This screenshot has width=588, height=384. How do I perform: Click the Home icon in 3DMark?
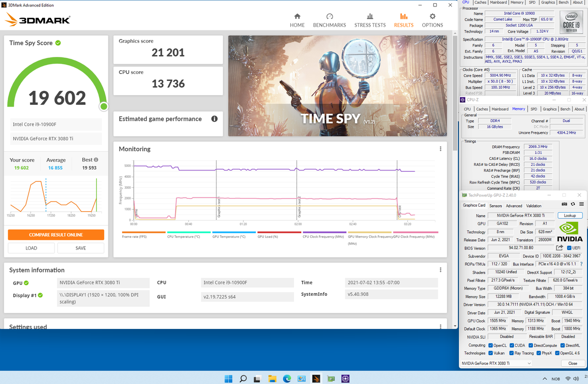pyautogui.click(x=297, y=20)
